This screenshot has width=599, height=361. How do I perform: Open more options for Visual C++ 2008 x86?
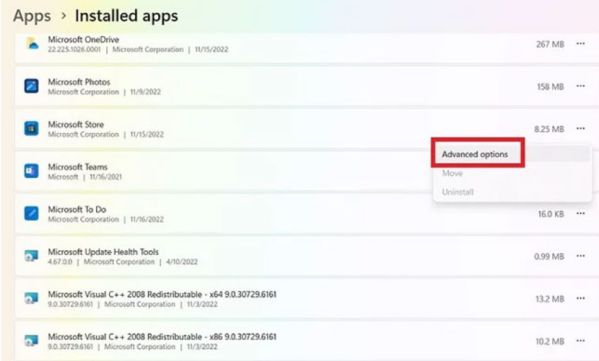point(581,341)
